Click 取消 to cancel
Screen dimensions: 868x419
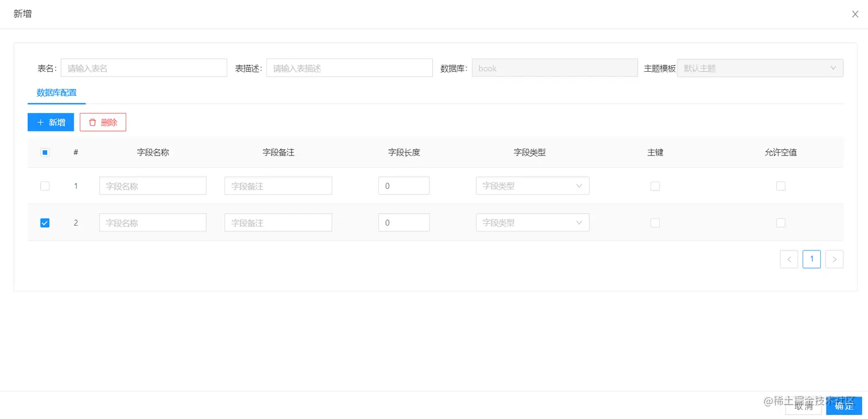coord(803,405)
